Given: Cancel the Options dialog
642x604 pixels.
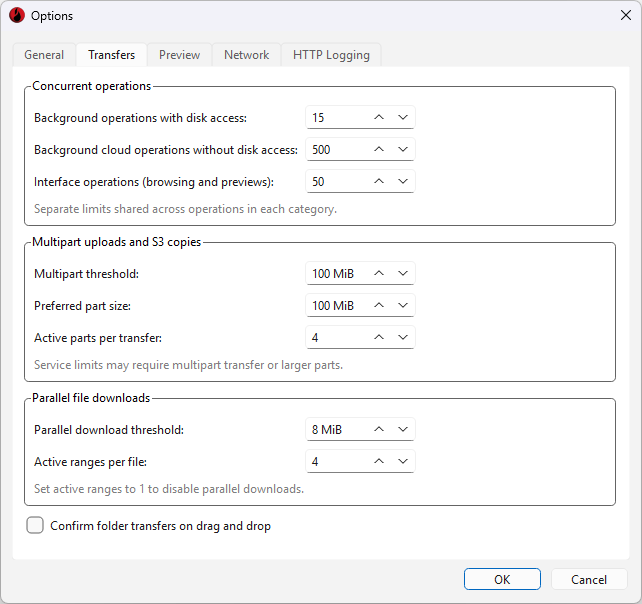Looking at the screenshot, I should coord(589,579).
